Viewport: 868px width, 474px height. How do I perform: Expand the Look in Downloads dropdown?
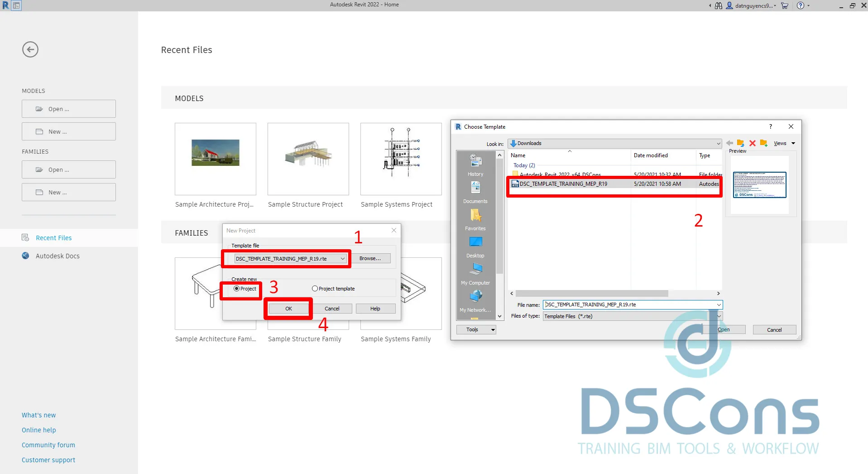[718, 144]
